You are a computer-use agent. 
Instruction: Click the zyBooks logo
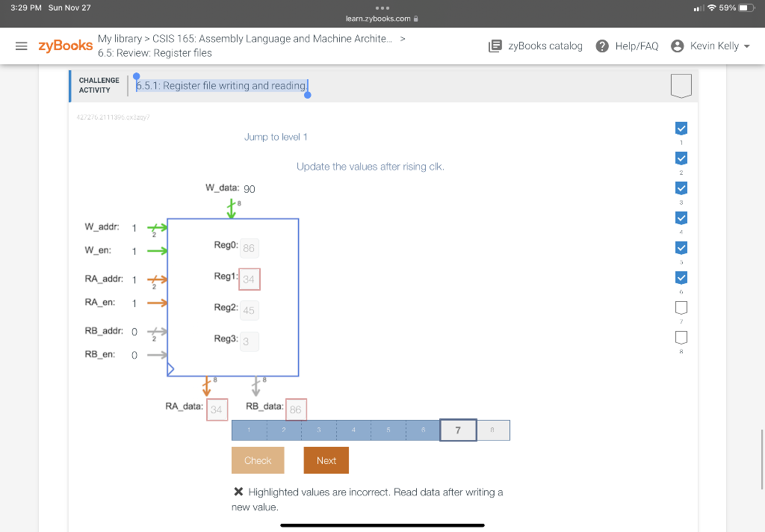pyautogui.click(x=64, y=45)
